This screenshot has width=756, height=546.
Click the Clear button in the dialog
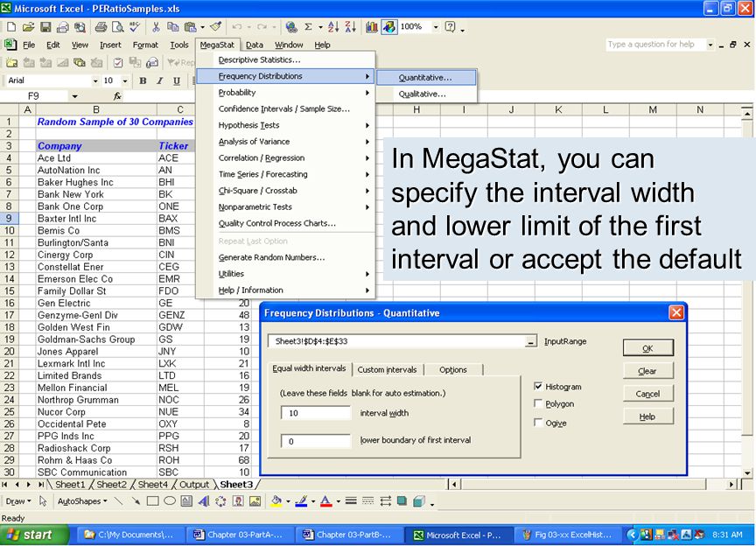[x=647, y=371]
